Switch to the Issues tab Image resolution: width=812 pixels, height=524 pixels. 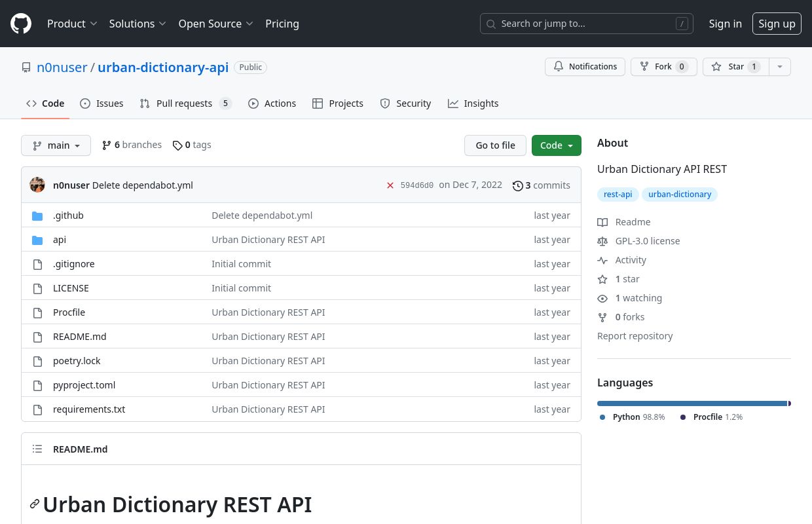coord(101,103)
